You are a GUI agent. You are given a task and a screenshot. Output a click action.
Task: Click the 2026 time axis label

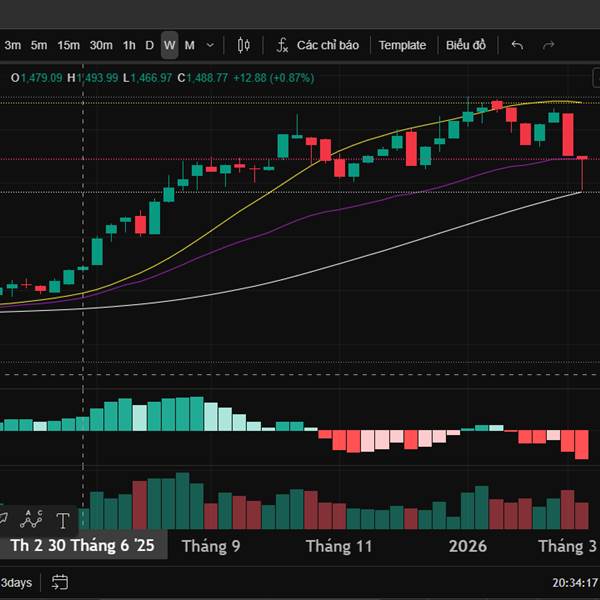click(468, 546)
